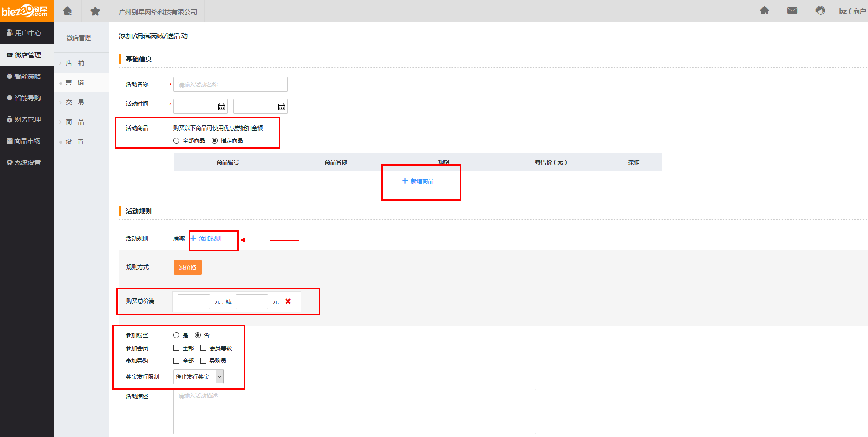Click the orange 减价格 button
Screen dimensions: 868x437
pos(188,268)
